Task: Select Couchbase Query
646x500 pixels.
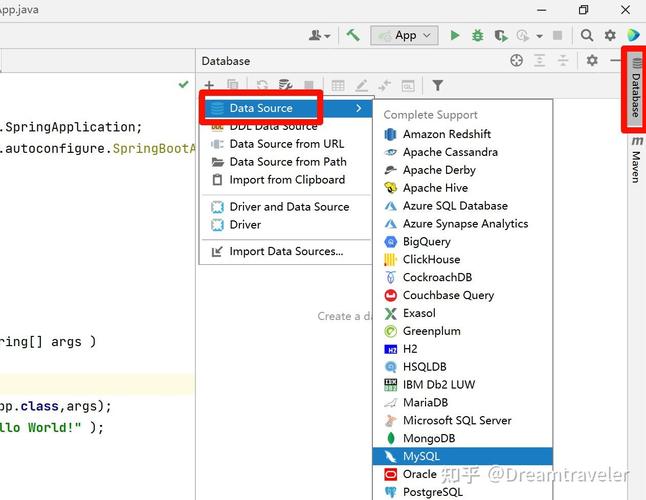Action: pos(462,295)
